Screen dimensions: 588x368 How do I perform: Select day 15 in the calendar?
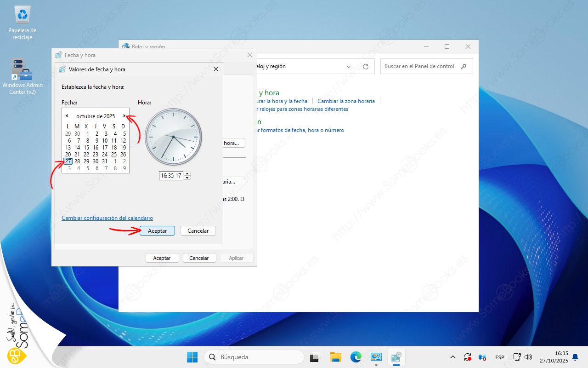pyautogui.click(x=86, y=148)
